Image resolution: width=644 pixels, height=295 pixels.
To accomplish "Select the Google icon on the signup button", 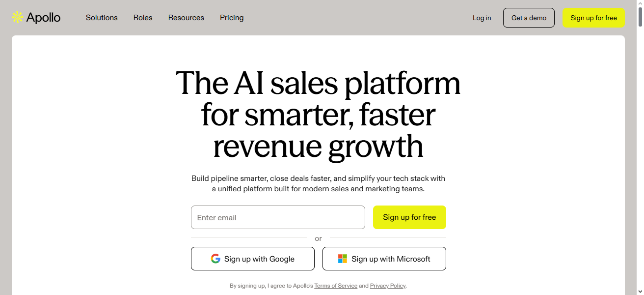I will [215, 258].
